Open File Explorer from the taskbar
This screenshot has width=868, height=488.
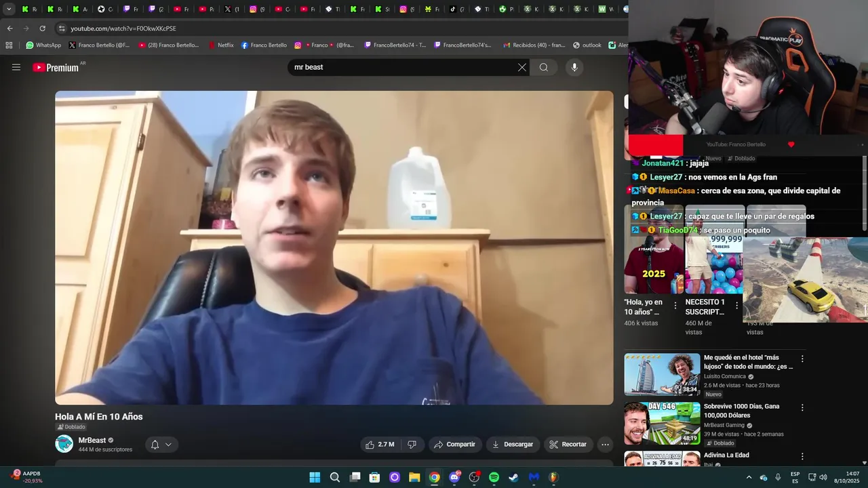[x=414, y=477]
